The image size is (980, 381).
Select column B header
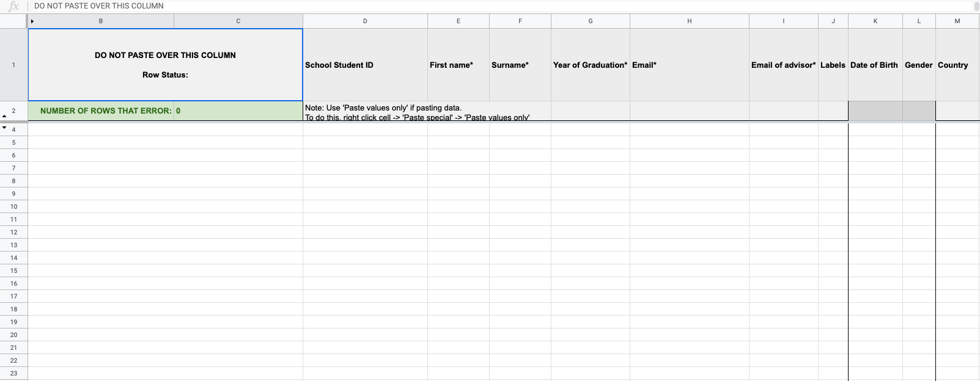pyautogui.click(x=101, y=21)
